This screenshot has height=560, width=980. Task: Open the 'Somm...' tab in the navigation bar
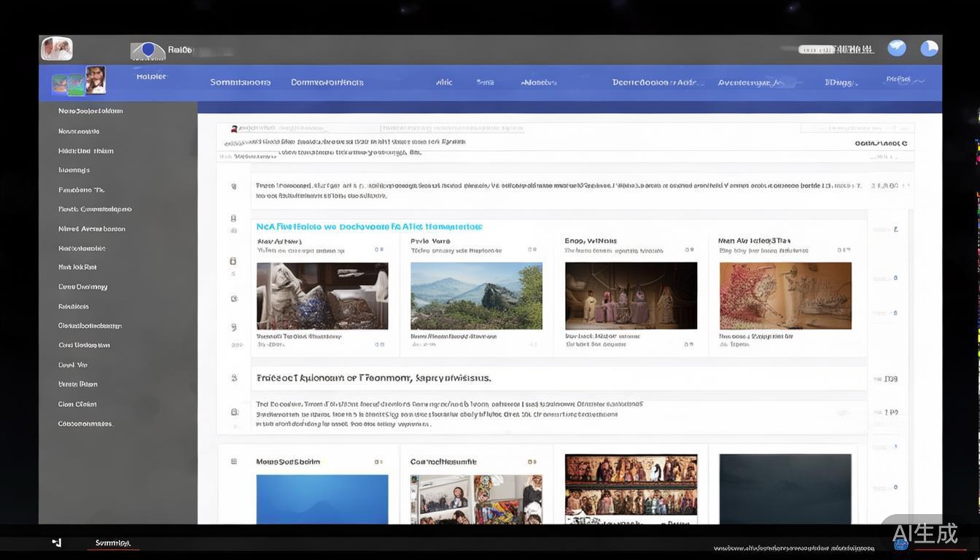240,82
